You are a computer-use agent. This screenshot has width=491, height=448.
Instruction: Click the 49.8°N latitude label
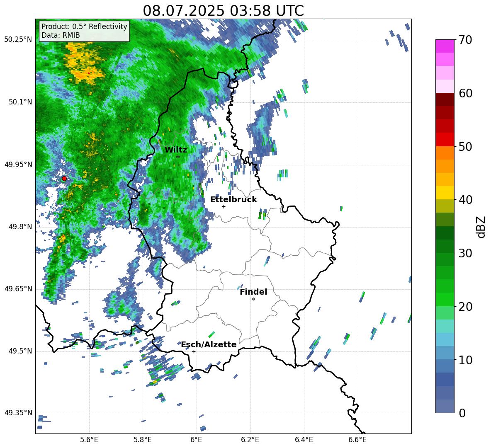tap(20, 227)
